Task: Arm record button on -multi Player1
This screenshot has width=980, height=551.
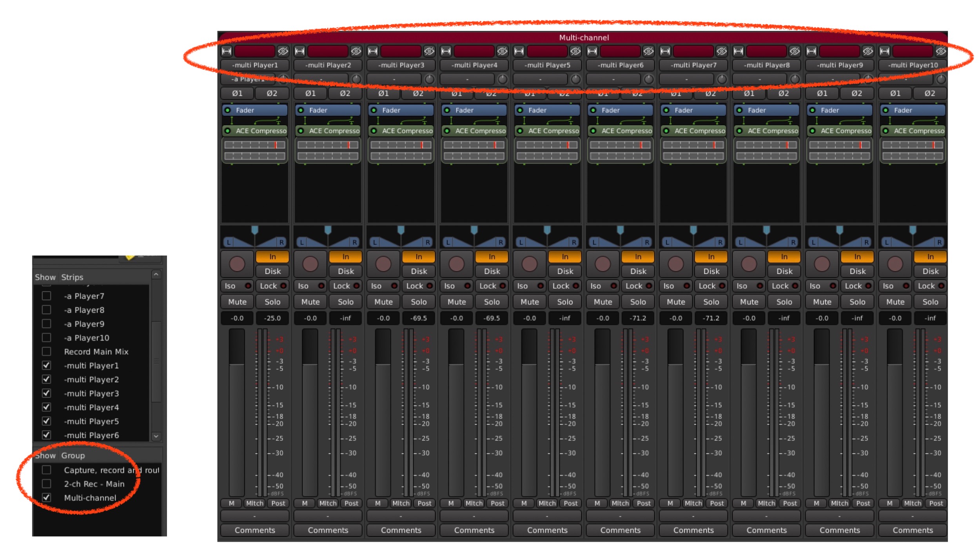Action: coord(237,264)
